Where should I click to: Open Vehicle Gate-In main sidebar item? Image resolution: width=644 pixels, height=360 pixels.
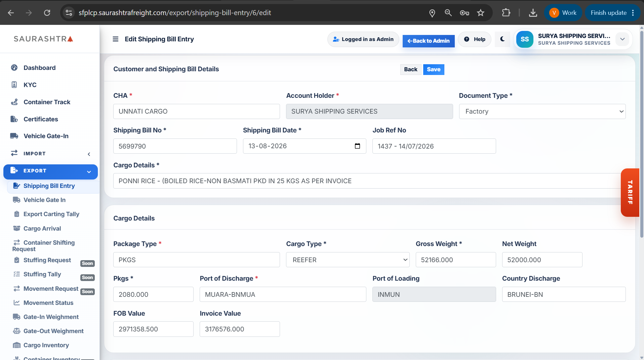pyautogui.click(x=46, y=136)
